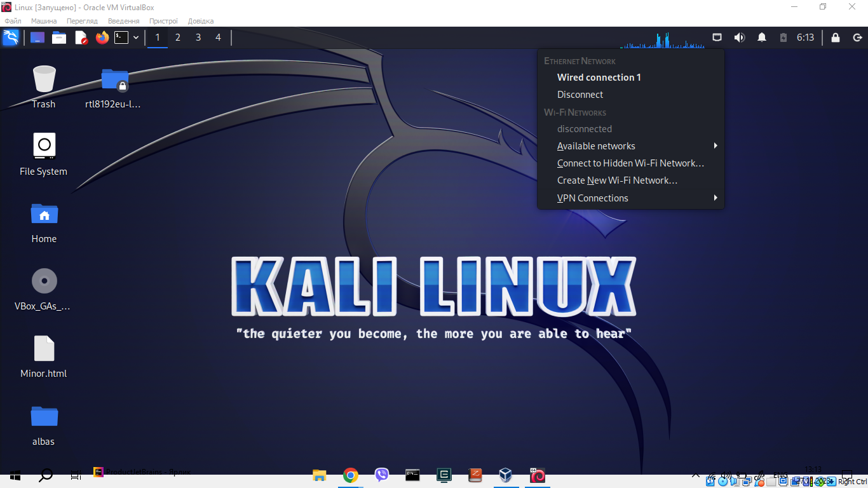Open Google Chrome from the taskbar
Image resolution: width=868 pixels, height=488 pixels.
pos(350,475)
